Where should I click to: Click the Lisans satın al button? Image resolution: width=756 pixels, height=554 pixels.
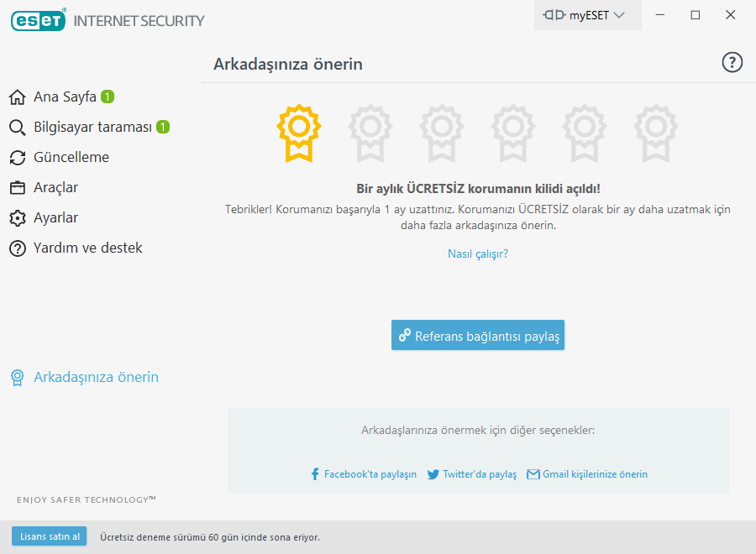(x=50, y=536)
